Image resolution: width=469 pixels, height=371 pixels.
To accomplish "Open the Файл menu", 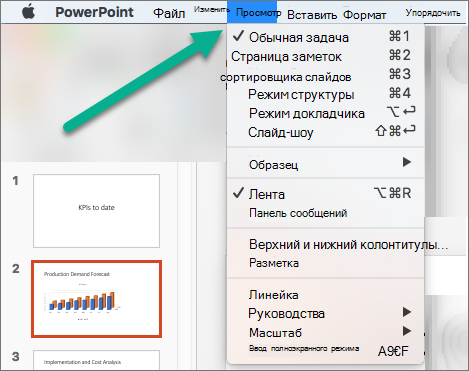I will (169, 14).
